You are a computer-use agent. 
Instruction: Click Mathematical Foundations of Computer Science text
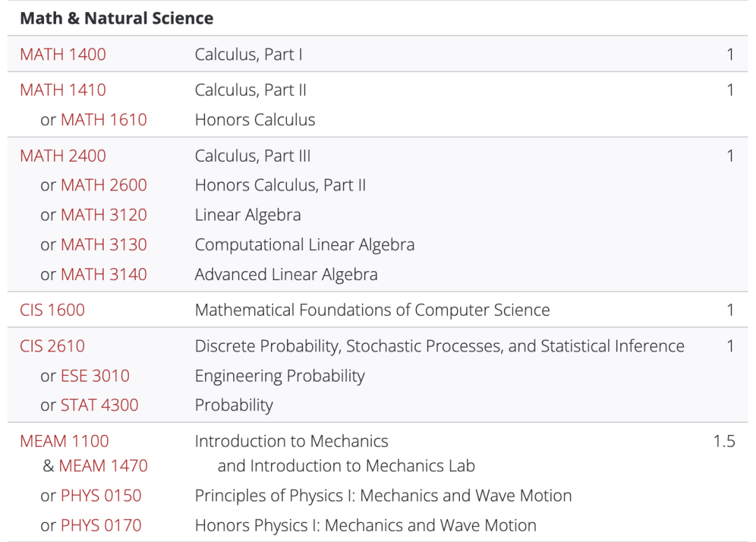(372, 310)
